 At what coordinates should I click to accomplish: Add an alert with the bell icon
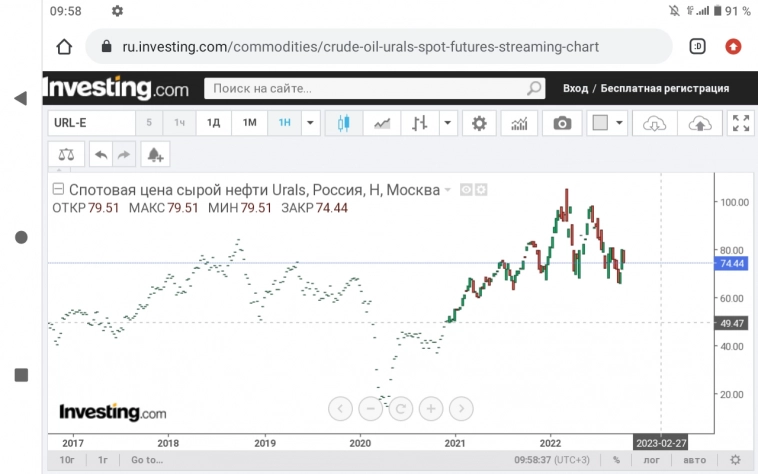coord(155,155)
